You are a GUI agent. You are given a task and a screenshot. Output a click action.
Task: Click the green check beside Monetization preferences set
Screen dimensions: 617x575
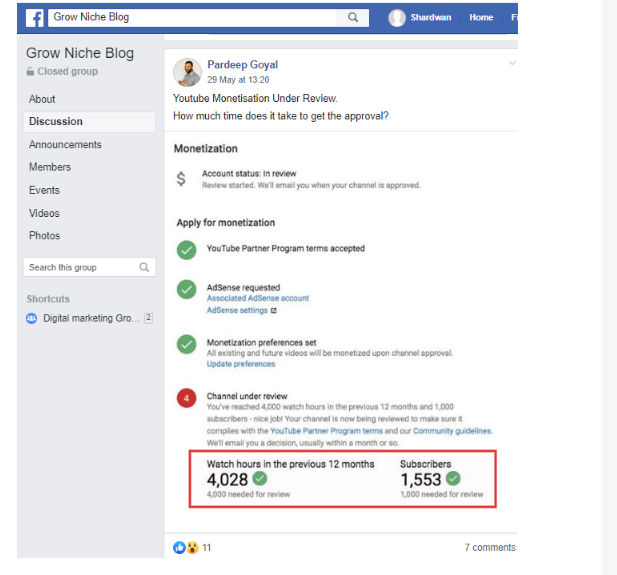click(x=187, y=344)
